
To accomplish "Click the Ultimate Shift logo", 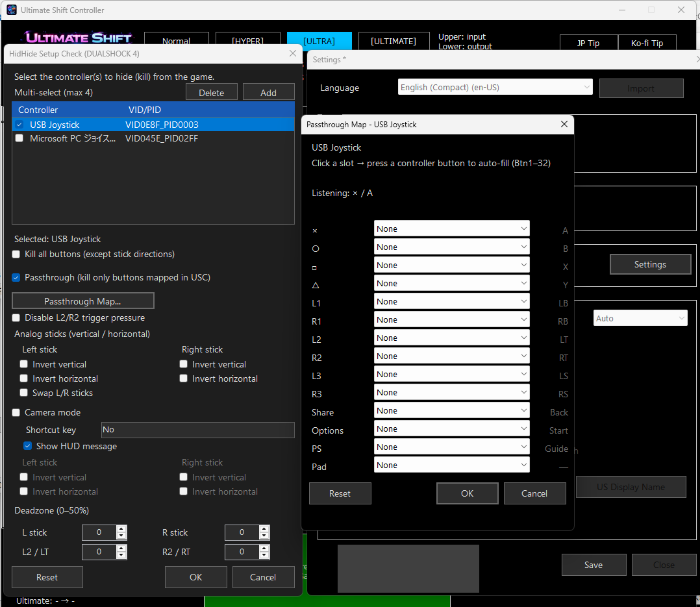I will pos(79,38).
